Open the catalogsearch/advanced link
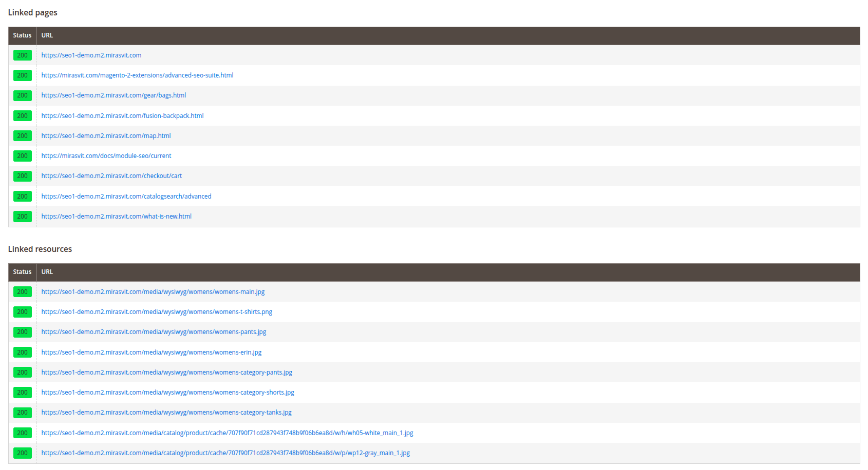This screenshot has width=868, height=470. coord(126,196)
